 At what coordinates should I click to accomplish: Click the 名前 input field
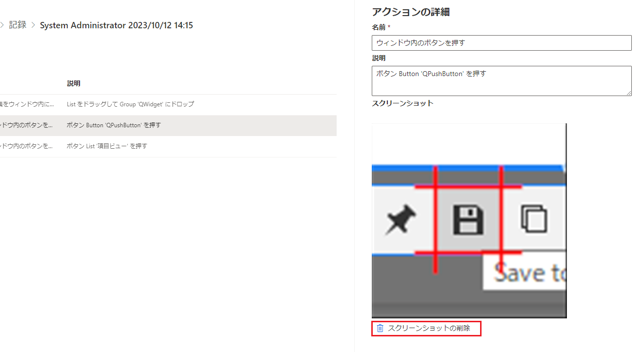(502, 43)
